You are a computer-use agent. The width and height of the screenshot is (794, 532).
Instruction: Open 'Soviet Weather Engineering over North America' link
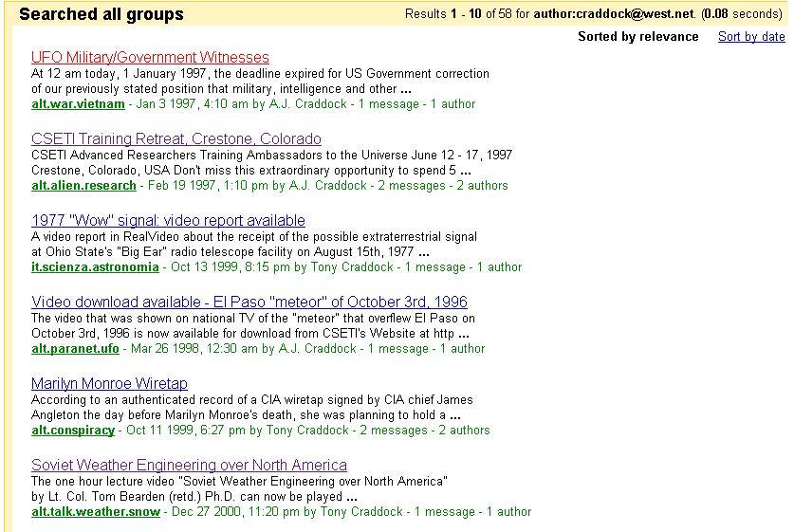coord(189,465)
